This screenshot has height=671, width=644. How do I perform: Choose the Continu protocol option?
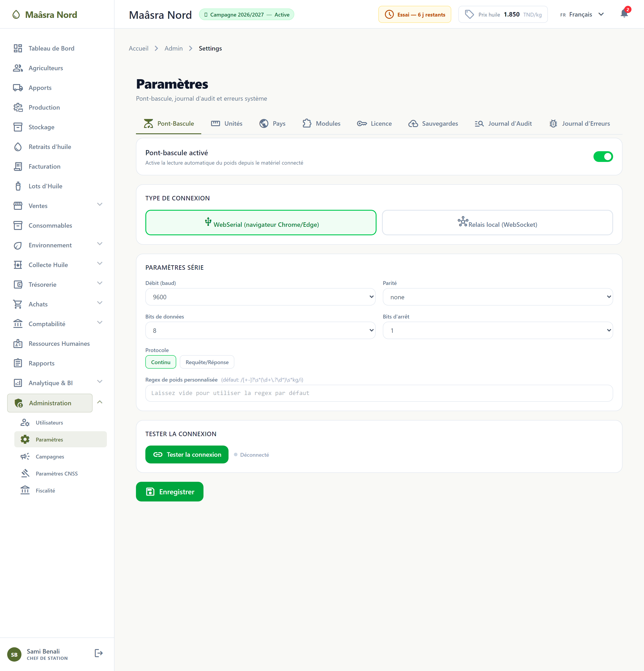pos(161,362)
